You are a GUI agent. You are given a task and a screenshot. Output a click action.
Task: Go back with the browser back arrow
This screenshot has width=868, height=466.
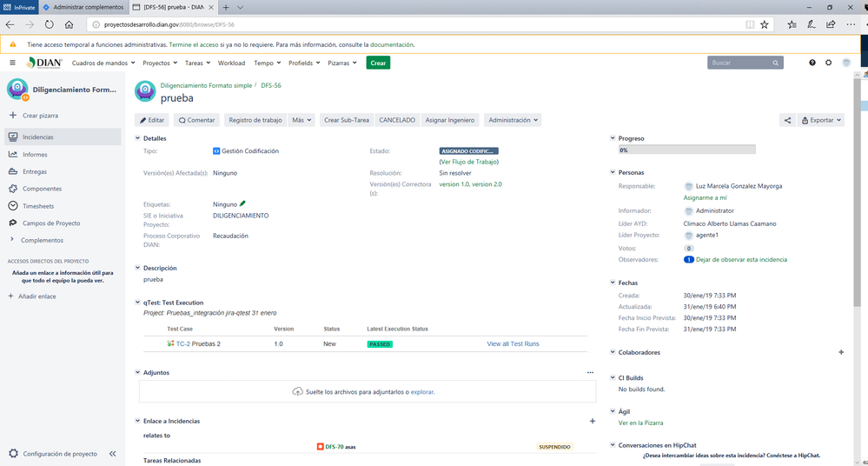coord(10,24)
